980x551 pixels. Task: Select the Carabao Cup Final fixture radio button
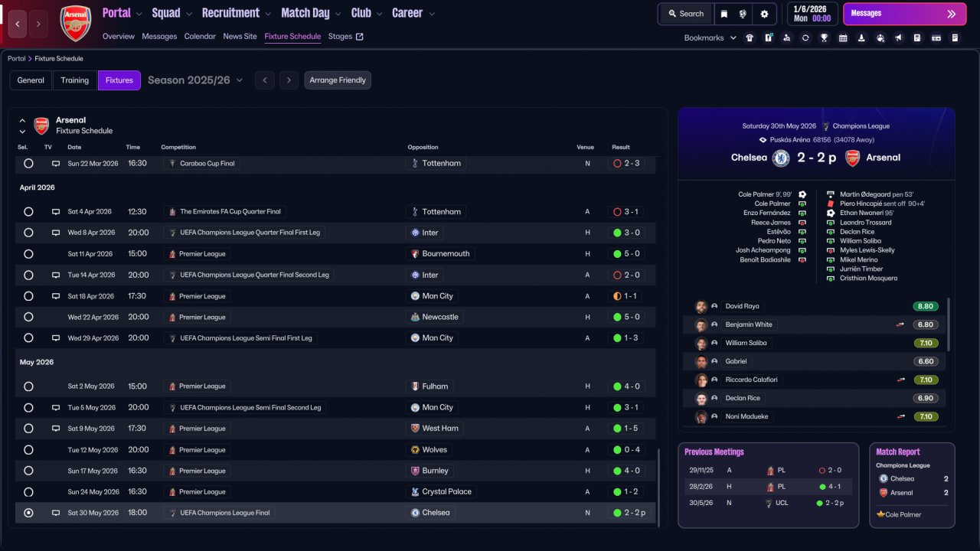[28, 164]
